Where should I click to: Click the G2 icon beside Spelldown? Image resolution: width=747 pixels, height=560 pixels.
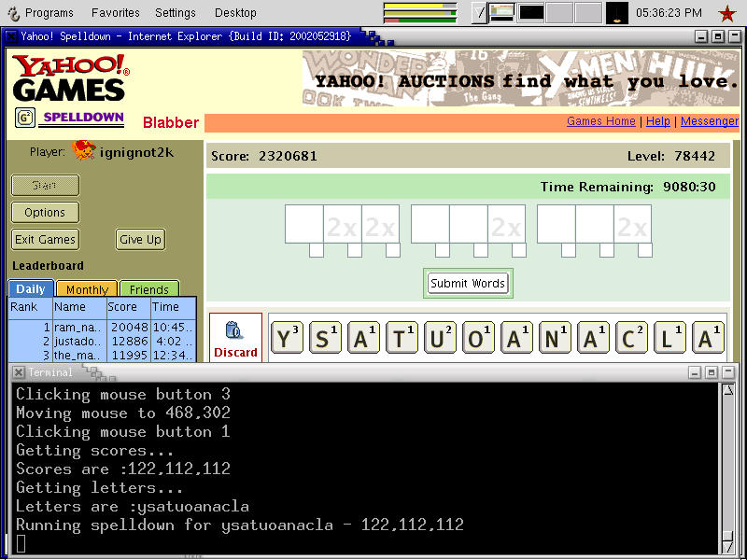coord(25,118)
